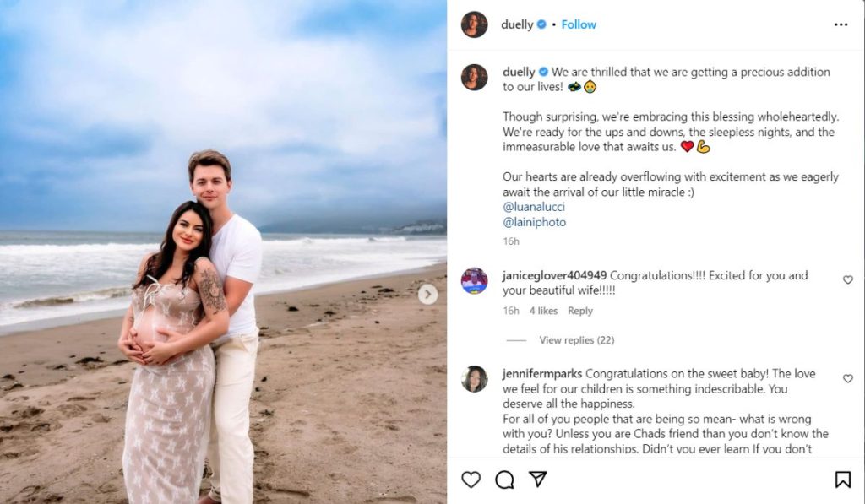Like the post with the heart icon
This screenshot has height=504, width=865.
[x=471, y=480]
